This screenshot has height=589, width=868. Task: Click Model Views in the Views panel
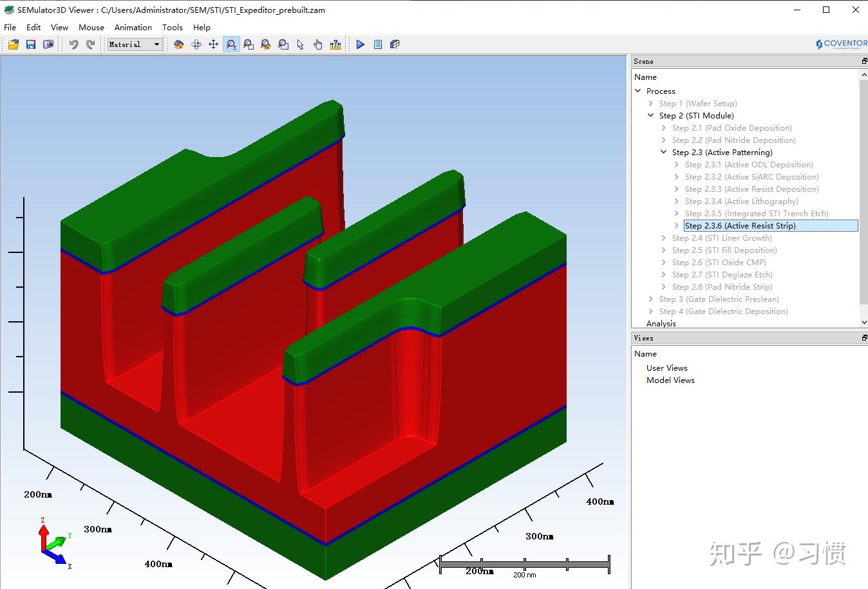[x=670, y=380]
